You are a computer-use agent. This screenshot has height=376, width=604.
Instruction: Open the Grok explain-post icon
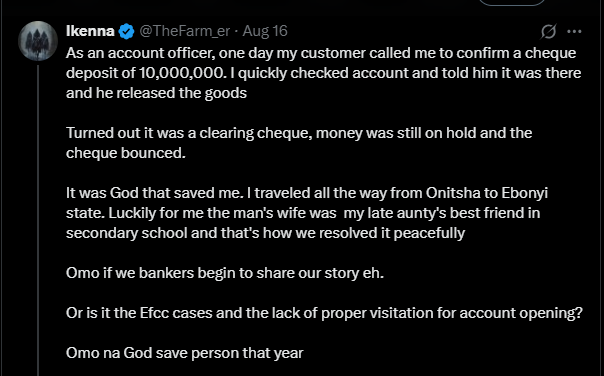click(548, 31)
